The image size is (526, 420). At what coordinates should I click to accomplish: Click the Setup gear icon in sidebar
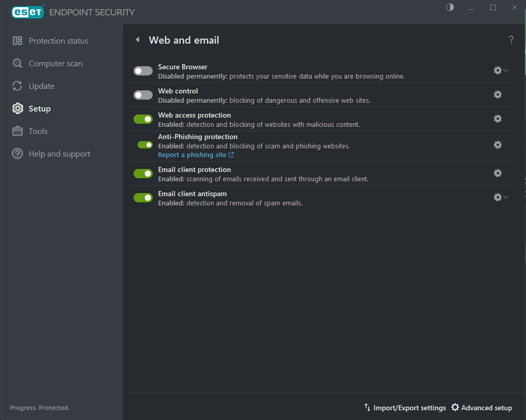pyautogui.click(x=17, y=108)
